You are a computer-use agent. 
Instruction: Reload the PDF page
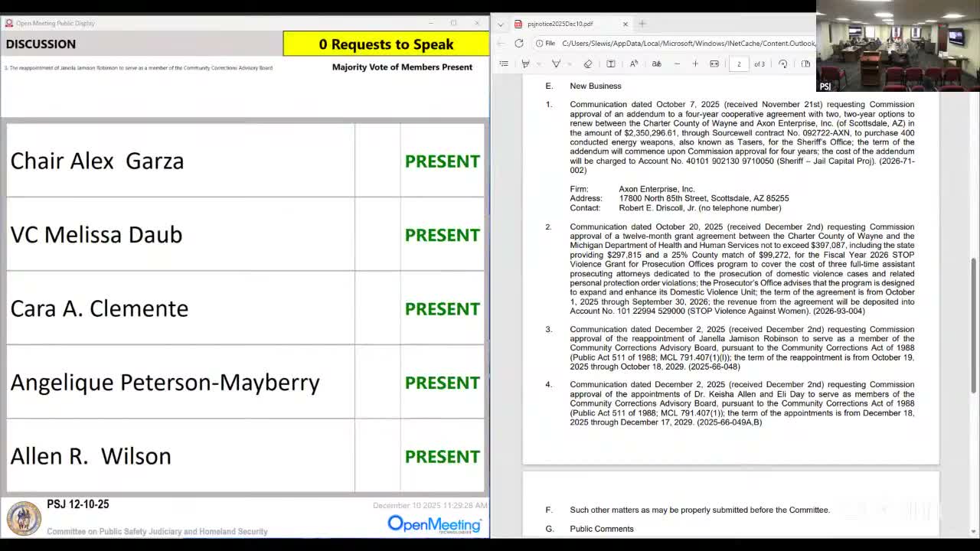519,44
